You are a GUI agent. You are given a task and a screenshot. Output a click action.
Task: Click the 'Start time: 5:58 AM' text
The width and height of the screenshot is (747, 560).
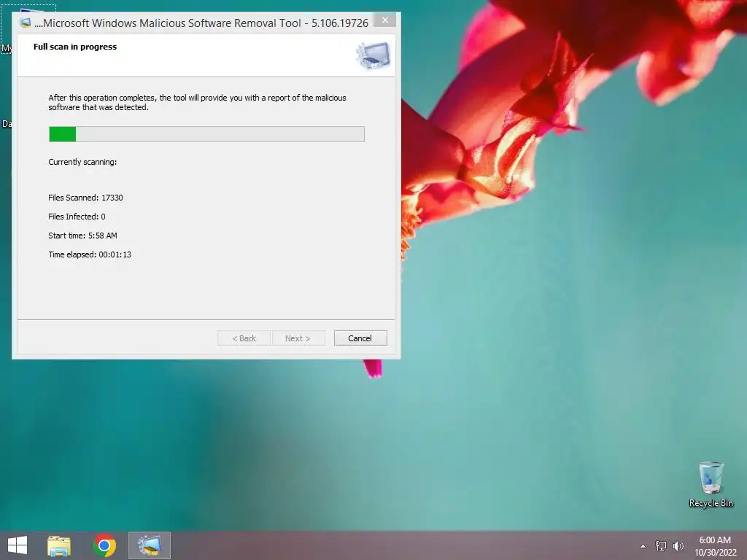click(82, 236)
